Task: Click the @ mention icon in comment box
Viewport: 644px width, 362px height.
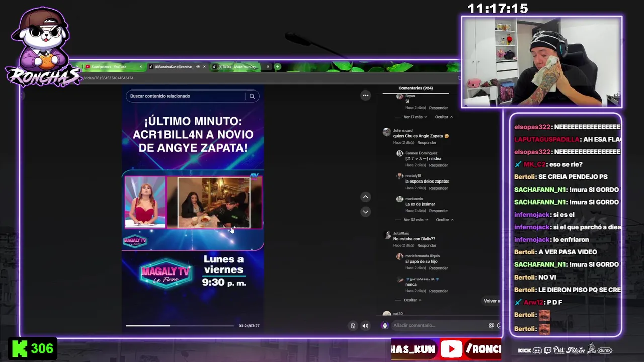Action: (x=491, y=325)
